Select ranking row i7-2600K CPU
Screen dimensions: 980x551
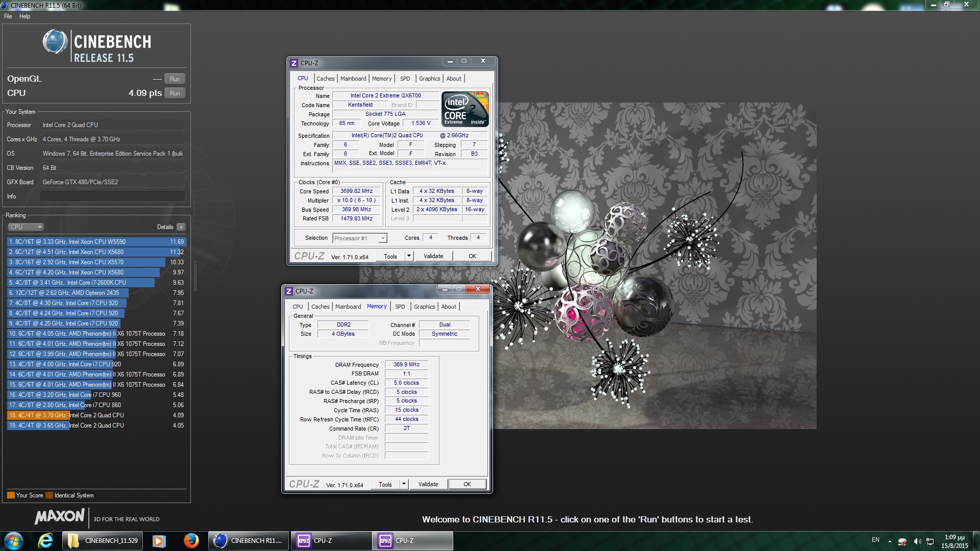coord(96,283)
